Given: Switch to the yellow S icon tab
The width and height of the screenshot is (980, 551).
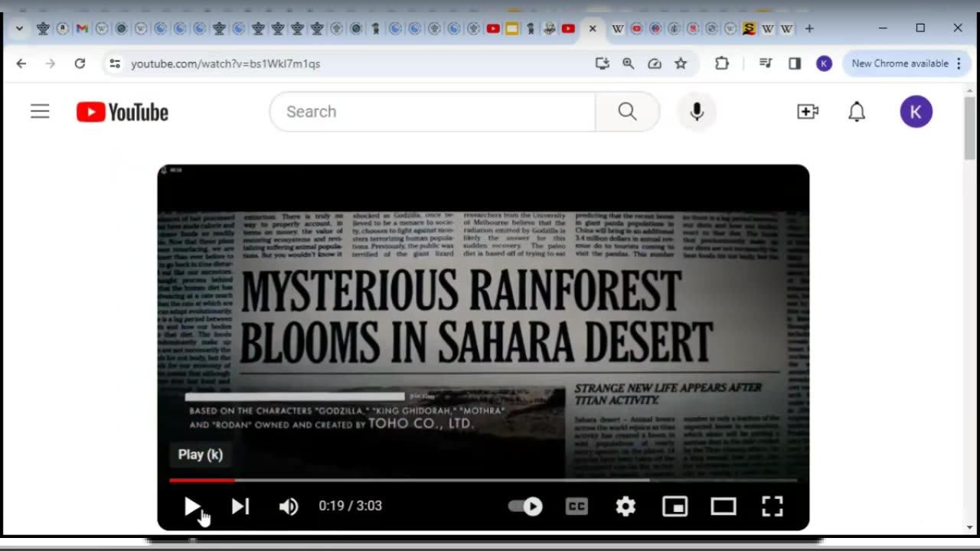Looking at the screenshot, I should 749,28.
